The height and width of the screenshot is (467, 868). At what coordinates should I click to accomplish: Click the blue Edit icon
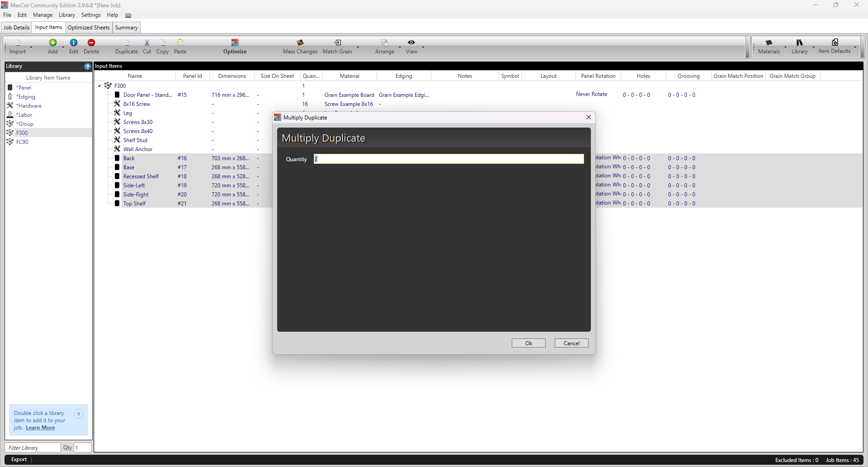(x=74, y=43)
